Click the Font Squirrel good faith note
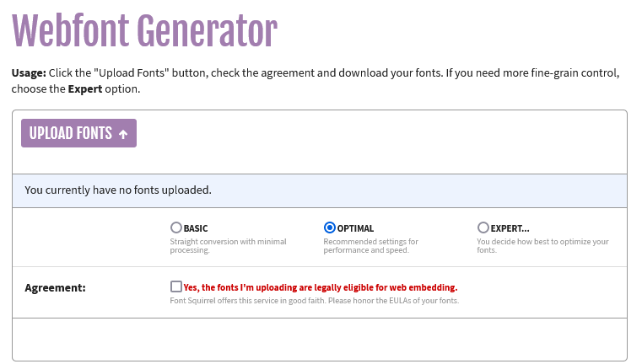This screenshot has width=642, height=364. click(x=314, y=301)
